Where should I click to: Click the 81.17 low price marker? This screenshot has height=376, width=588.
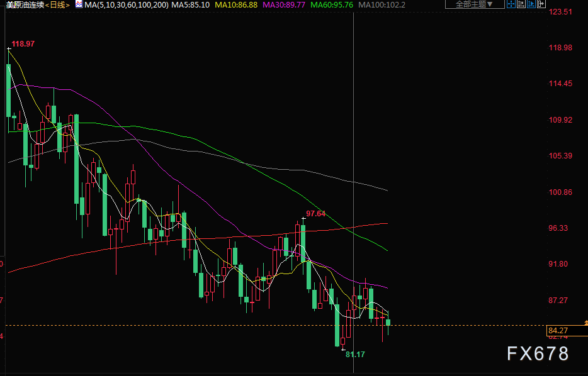(x=355, y=355)
